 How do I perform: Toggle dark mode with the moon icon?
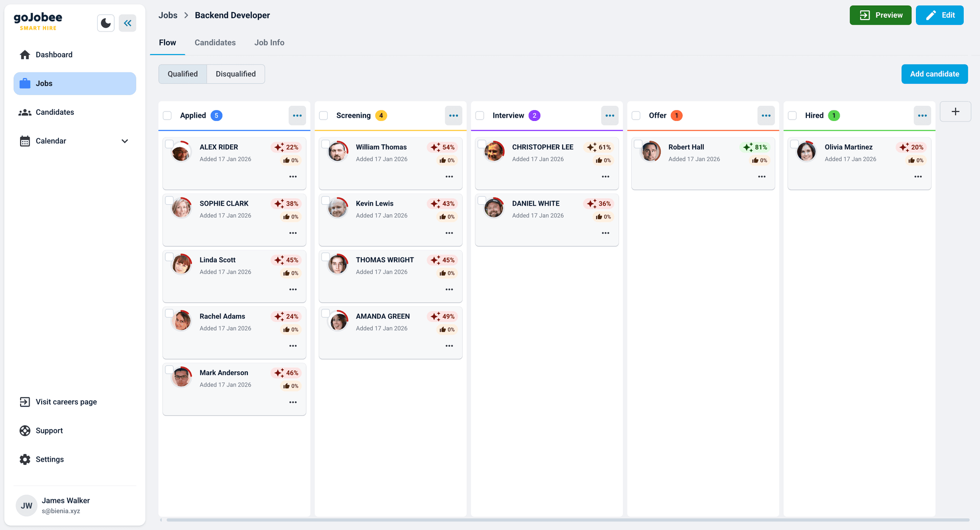(x=106, y=22)
